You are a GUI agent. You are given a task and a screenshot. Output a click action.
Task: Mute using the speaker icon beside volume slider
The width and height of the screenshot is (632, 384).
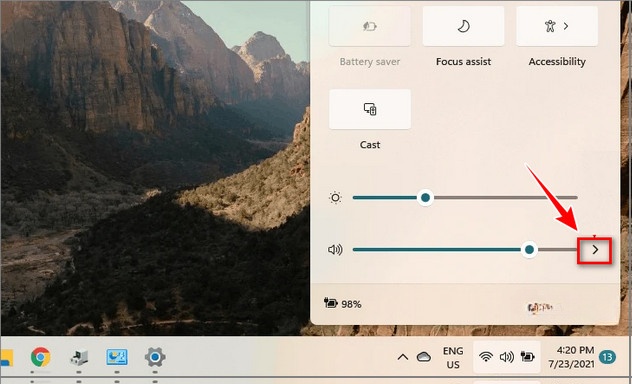coord(335,250)
